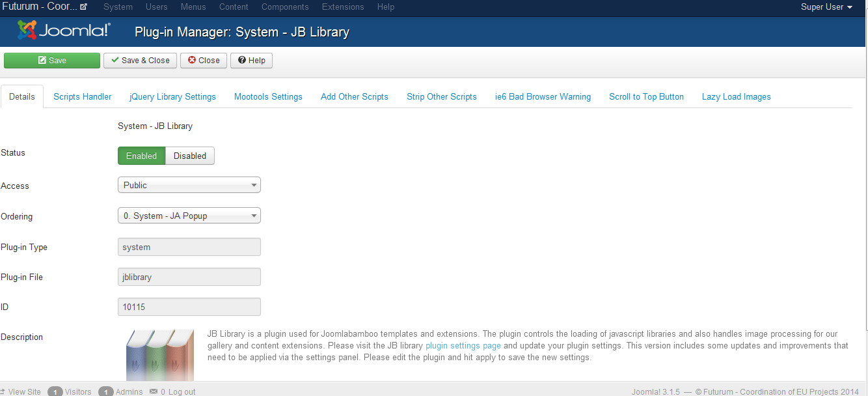Click the Access label
Screen dimensions: 868x396
tap(15, 186)
